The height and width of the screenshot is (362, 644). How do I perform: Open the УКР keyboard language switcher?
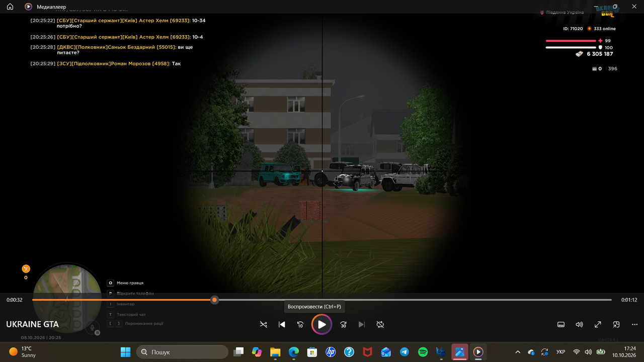point(560,352)
